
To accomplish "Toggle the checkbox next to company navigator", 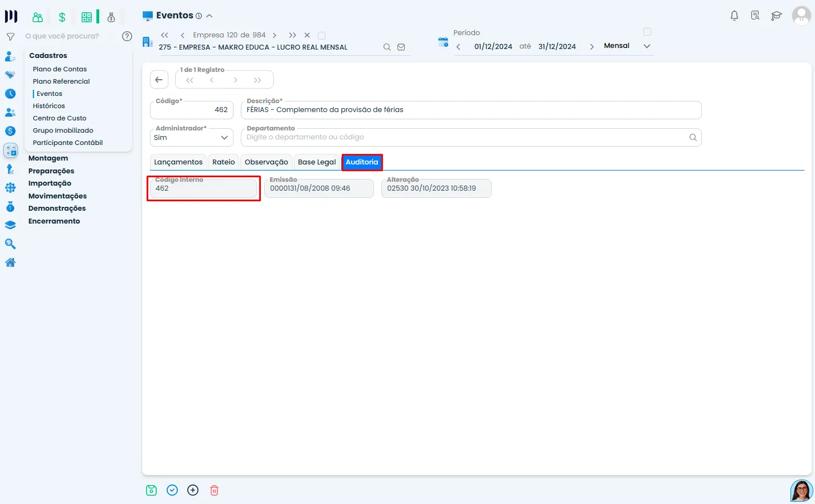I will (322, 36).
